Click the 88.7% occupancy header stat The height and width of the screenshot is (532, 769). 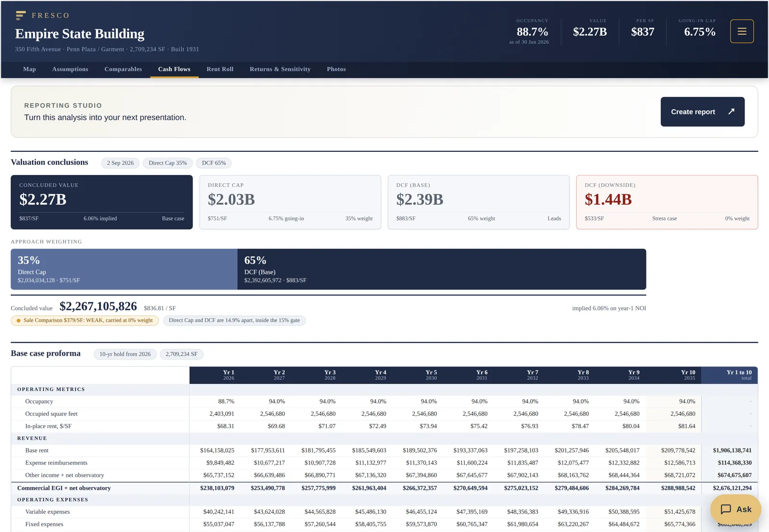click(x=532, y=32)
